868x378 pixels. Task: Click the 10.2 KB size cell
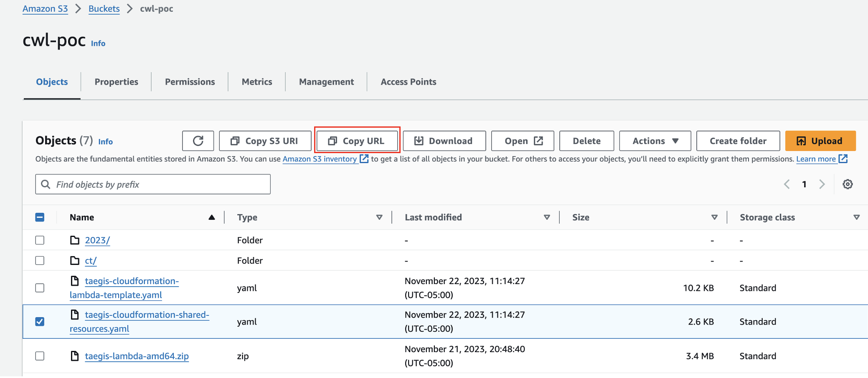tap(698, 288)
